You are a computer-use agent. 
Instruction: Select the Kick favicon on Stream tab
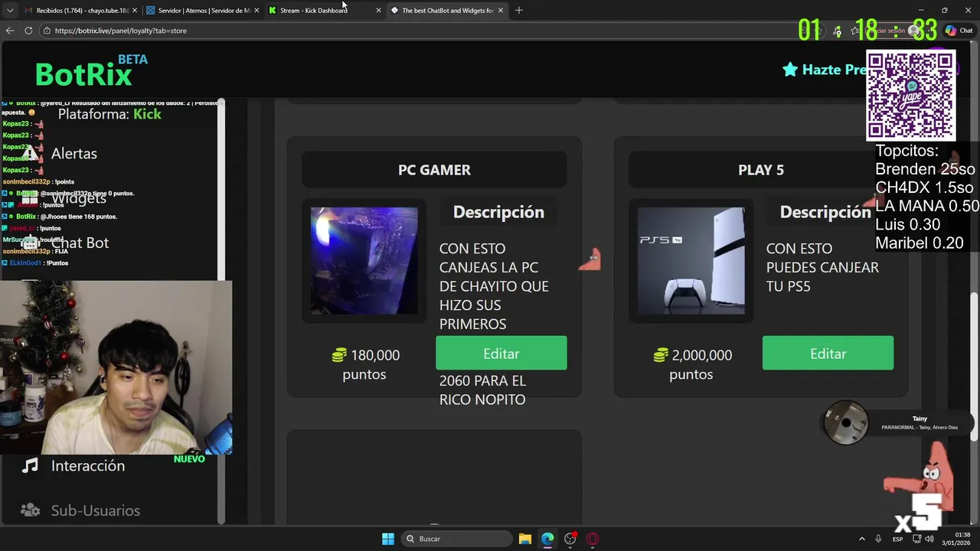pyautogui.click(x=273, y=11)
